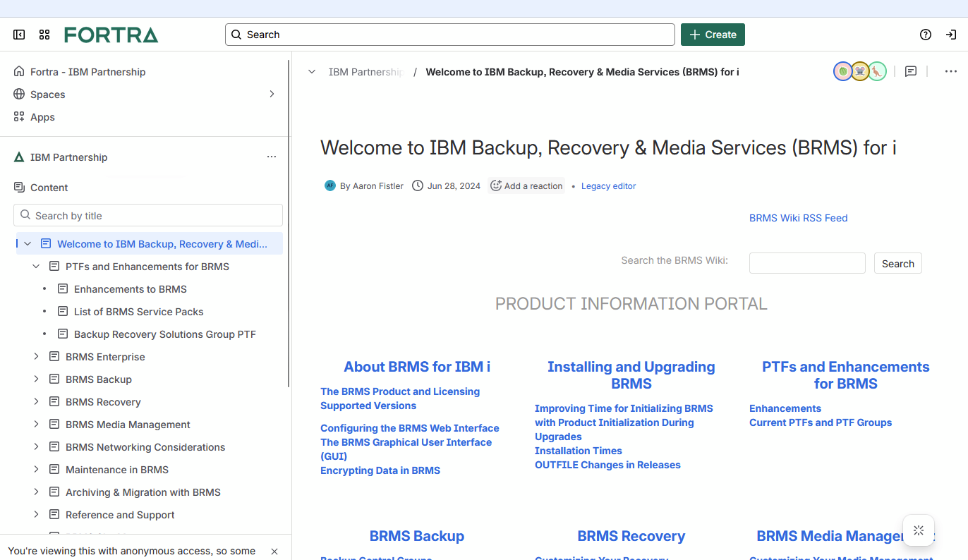Collapse the Welcome to IBM Backup tree node

coord(28,243)
